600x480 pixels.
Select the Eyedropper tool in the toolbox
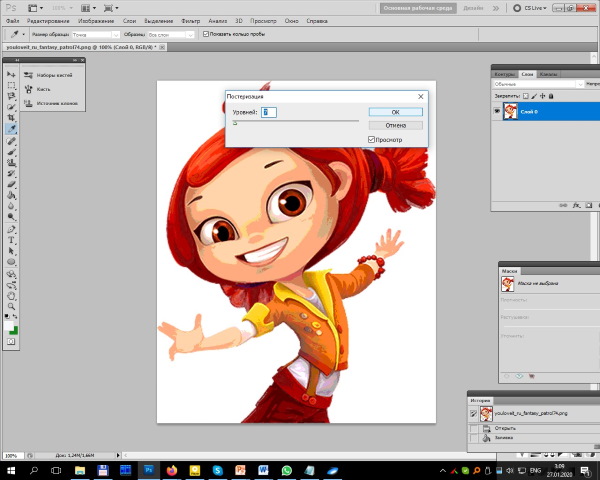coord(11,129)
